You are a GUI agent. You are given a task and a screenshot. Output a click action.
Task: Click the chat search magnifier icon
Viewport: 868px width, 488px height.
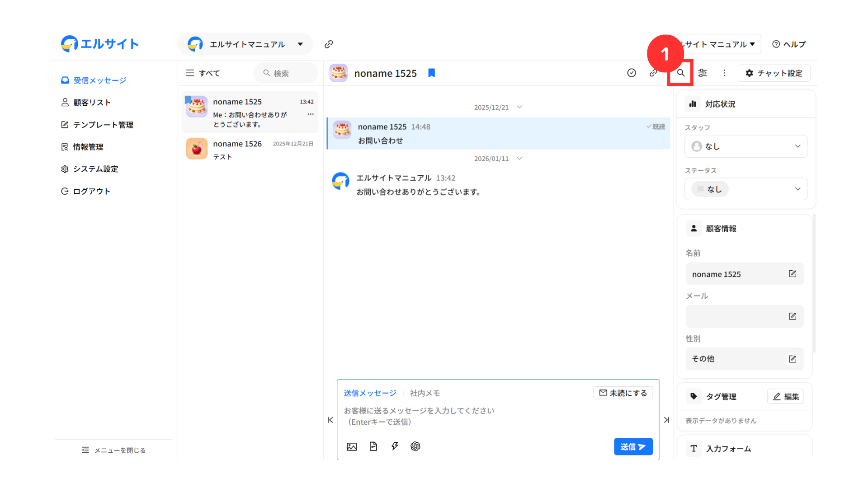[x=680, y=73]
